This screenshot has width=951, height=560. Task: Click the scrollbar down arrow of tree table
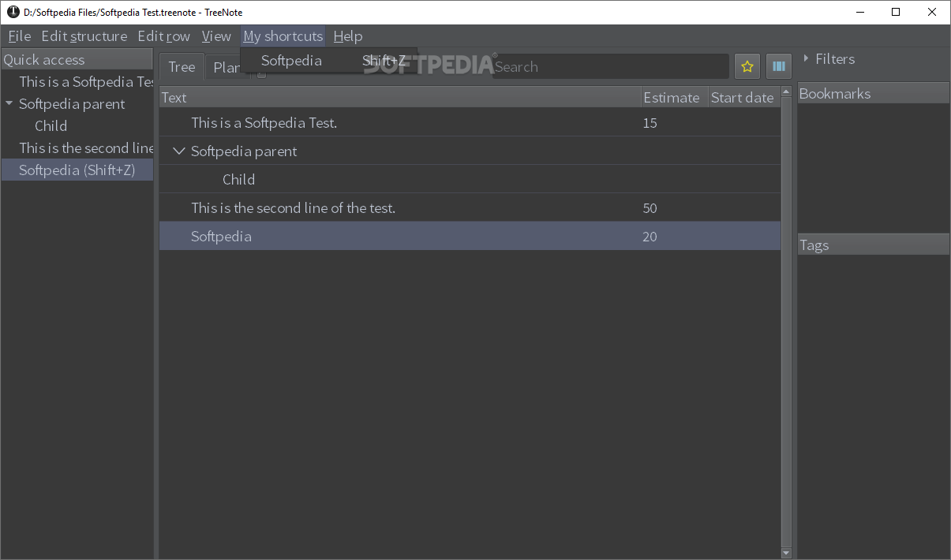coord(786,554)
